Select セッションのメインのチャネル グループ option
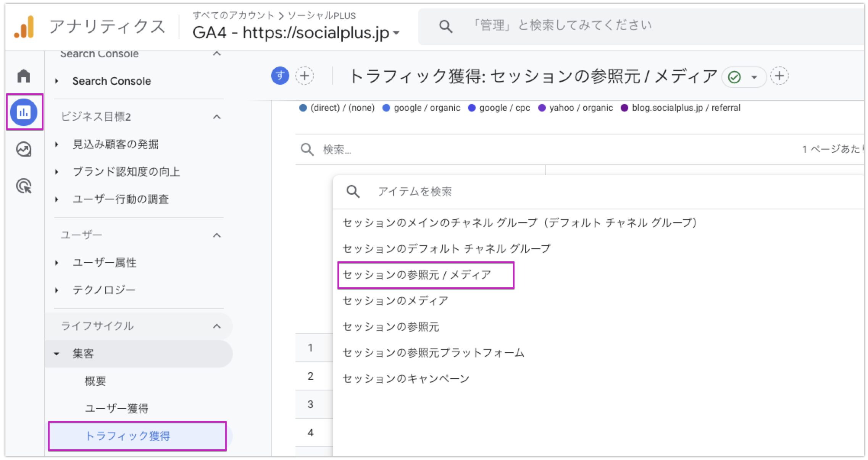Screen dimensions: 868x460 [x=520, y=222]
